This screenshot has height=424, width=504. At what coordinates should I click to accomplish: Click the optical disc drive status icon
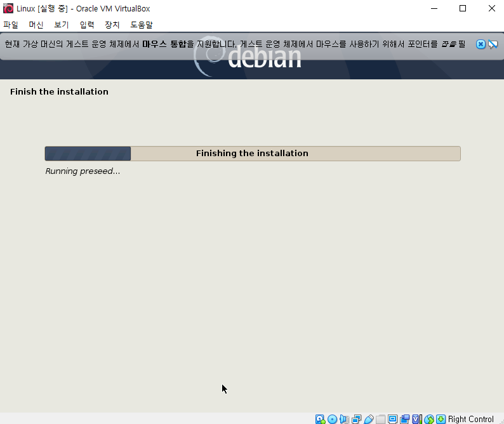pyautogui.click(x=333, y=419)
